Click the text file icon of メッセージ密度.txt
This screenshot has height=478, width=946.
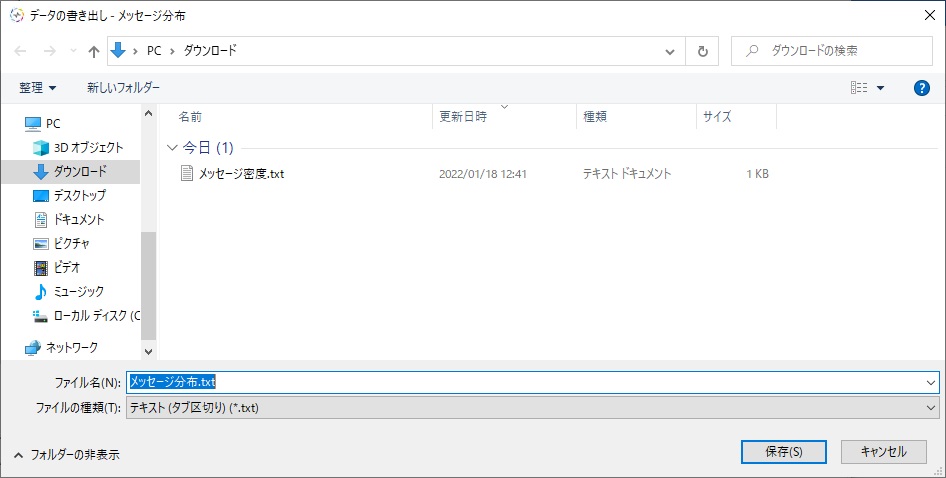click(x=187, y=173)
